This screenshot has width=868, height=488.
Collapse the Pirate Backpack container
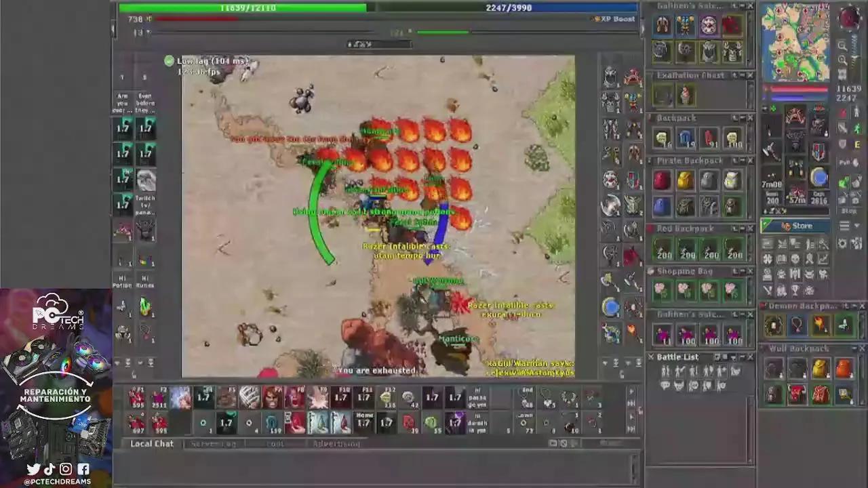[x=742, y=161]
